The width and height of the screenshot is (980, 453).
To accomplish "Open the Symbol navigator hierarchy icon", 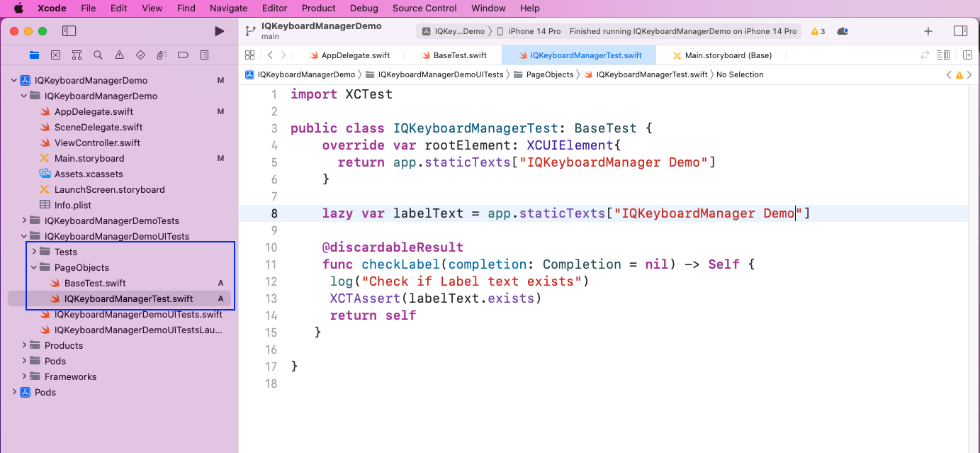I will (x=77, y=55).
